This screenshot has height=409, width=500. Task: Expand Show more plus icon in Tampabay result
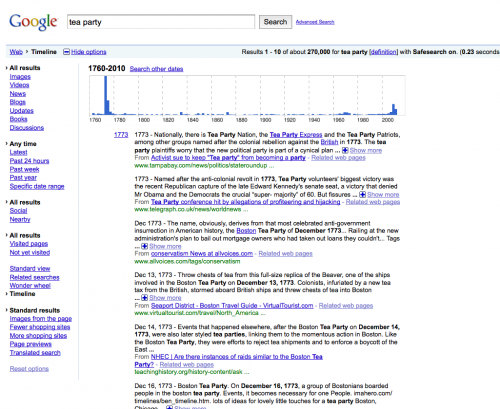[x=345, y=150]
